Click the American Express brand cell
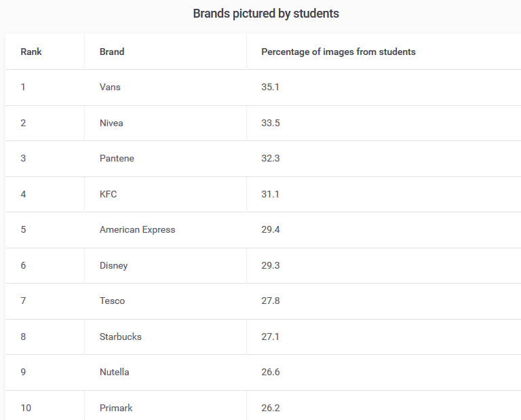The height and width of the screenshot is (420, 521). (x=137, y=229)
